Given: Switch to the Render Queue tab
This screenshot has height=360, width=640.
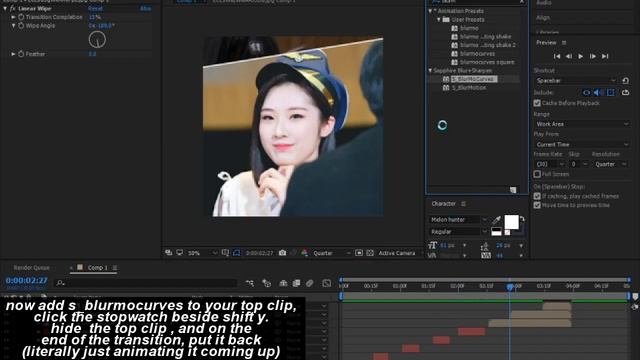Looking at the screenshot, I should (31, 268).
